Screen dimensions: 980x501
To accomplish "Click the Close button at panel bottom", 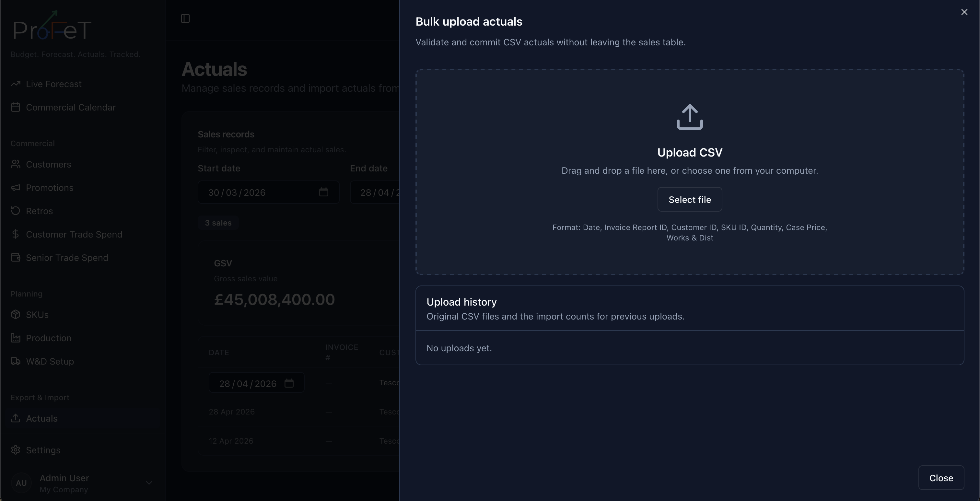I will [x=941, y=478].
